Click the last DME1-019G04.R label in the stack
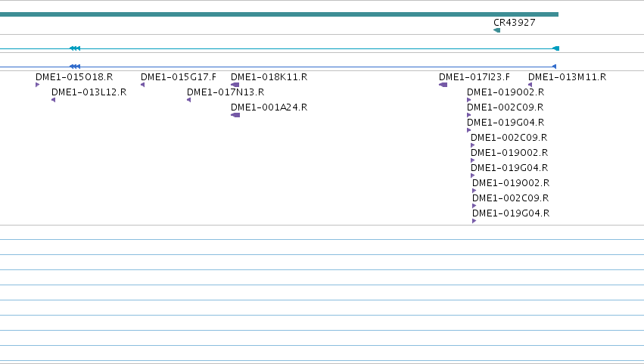Image resolution: width=644 pixels, height=364 pixels. [511, 213]
